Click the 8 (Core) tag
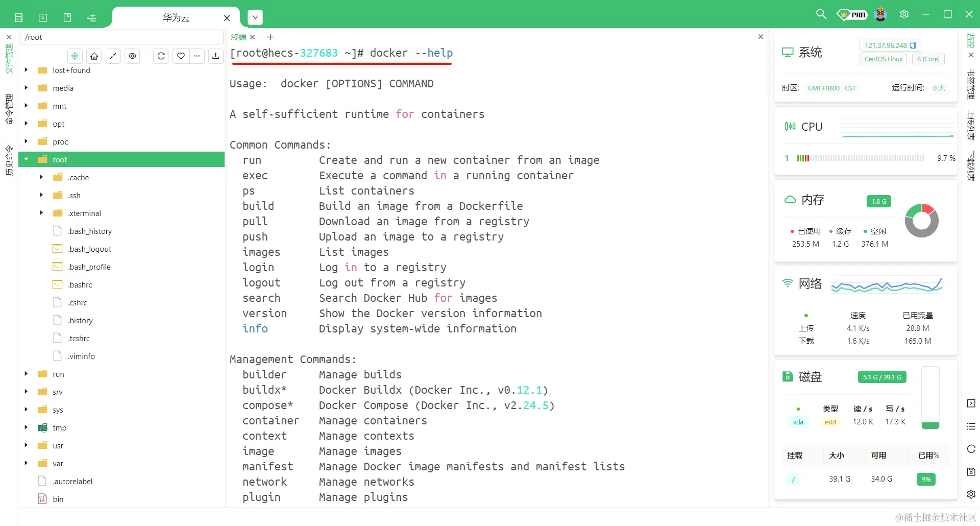Image resolution: width=980 pixels, height=526 pixels. (928, 59)
